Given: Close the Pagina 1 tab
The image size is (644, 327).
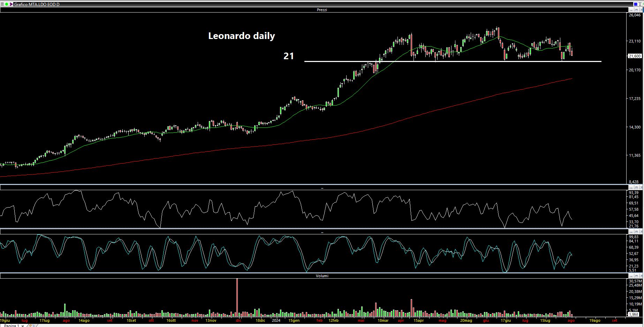Looking at the screenshot, I should (x=23, y=326).
